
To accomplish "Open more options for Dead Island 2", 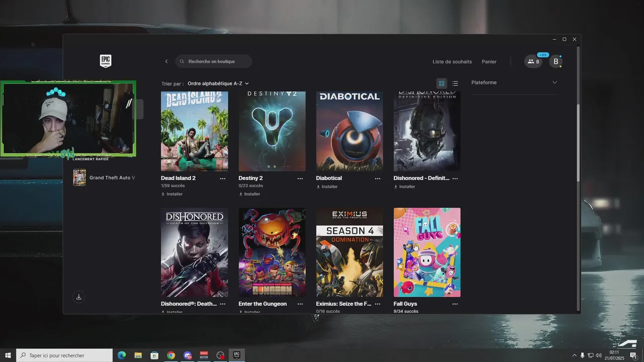I will pyautogui.click(x=222, y=178).
